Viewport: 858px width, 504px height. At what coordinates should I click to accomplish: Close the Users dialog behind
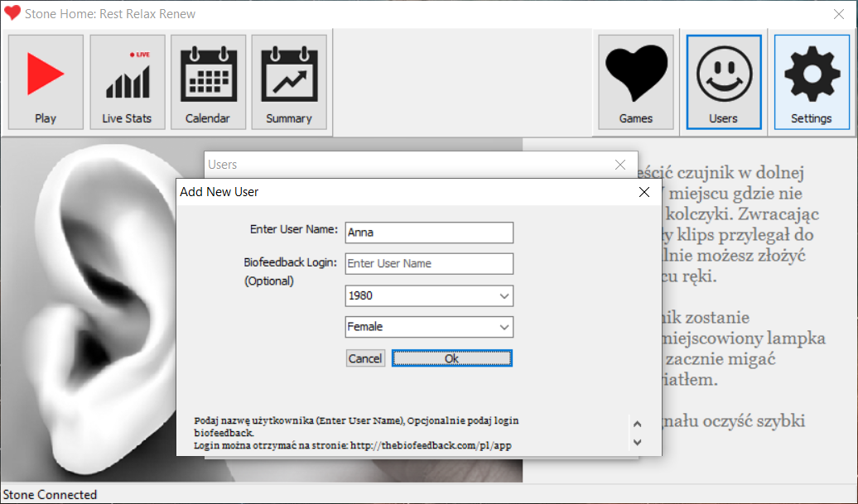tap(620, 165)
